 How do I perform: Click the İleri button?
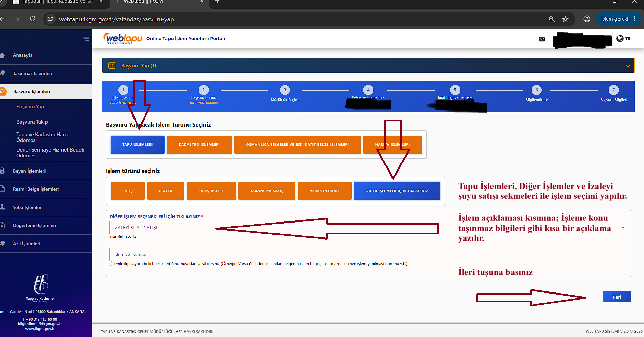point(617,297)
